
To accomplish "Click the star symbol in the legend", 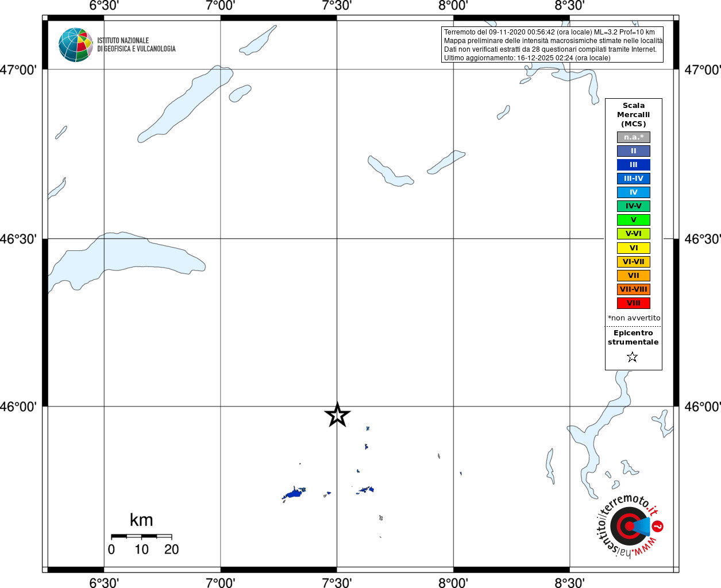I will 633,357.
